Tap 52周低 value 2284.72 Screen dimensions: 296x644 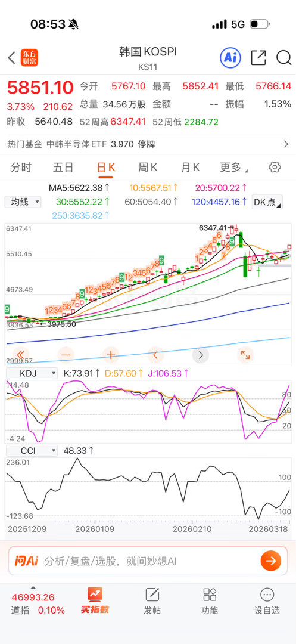(201, 122)
